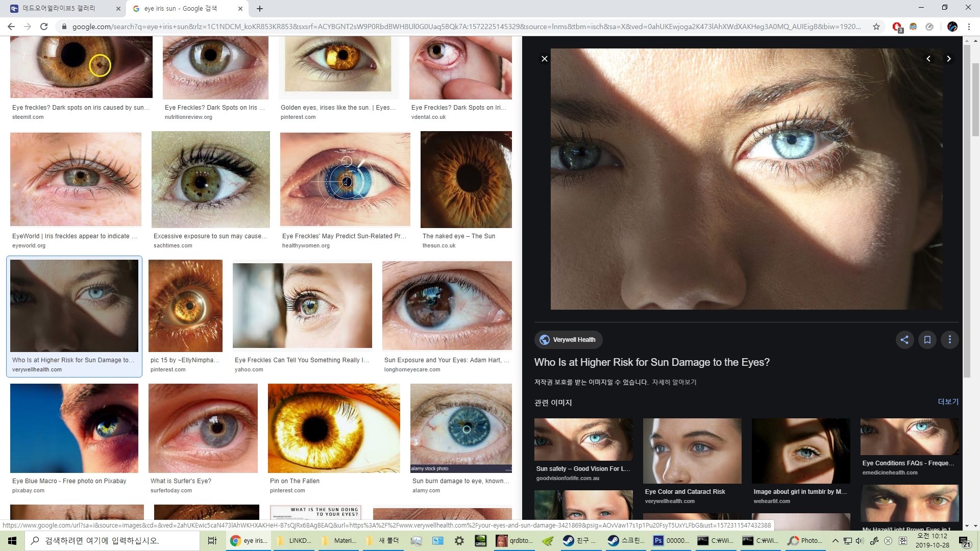Open a new browser tab

coord(260,9)
